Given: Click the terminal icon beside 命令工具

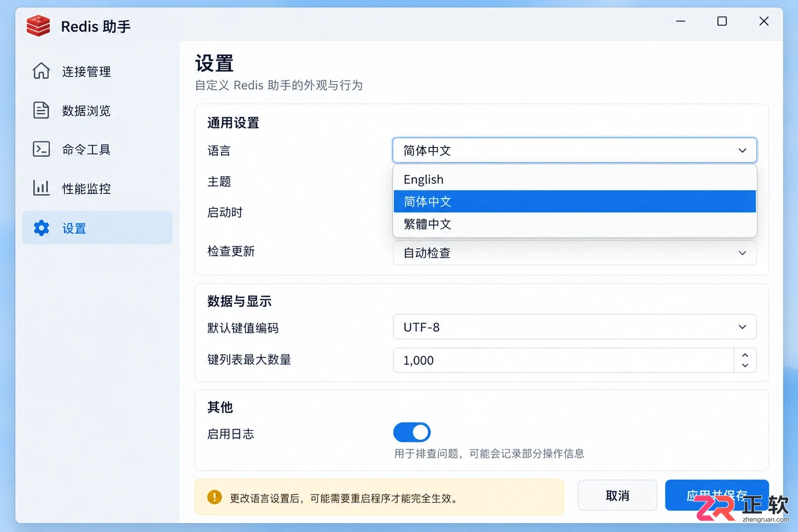Looking at the screenshot, I should [x=41, y=149].
